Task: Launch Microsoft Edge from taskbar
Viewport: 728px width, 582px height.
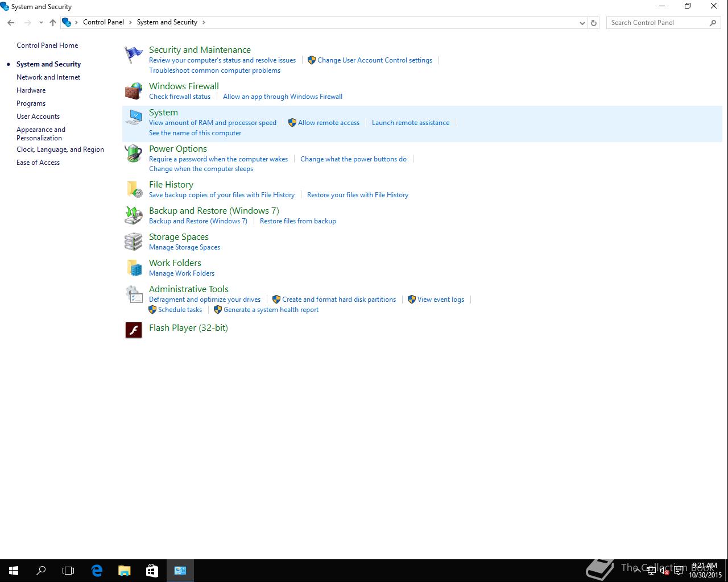Action: 97,571
